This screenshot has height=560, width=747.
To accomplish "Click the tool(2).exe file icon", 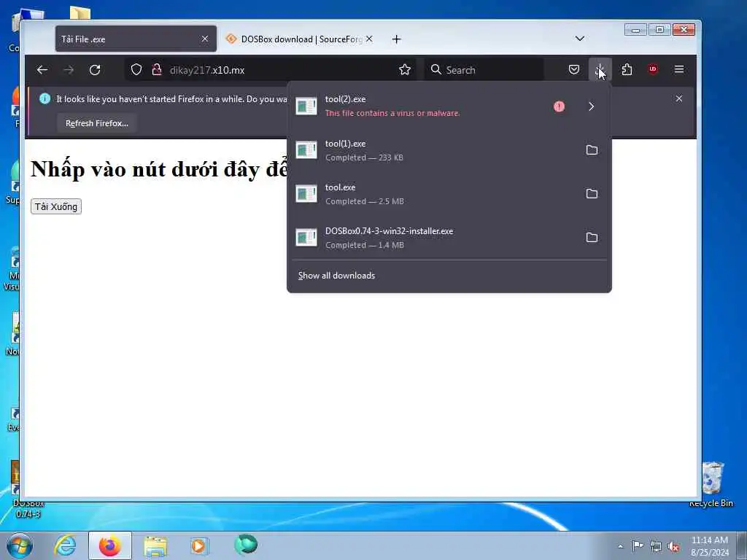I will click(306, 106).
